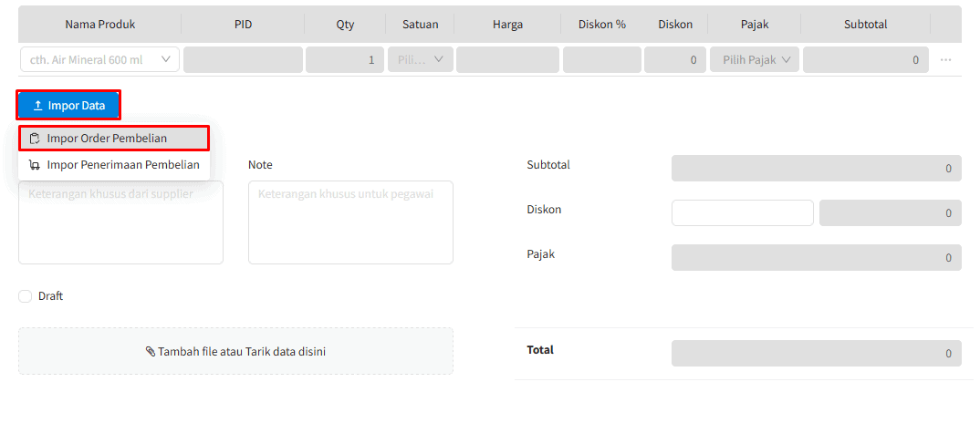Click the Diskon % column header
This screenshot has height=444, width=980.
pyautogui.click(x=602, y=25)
